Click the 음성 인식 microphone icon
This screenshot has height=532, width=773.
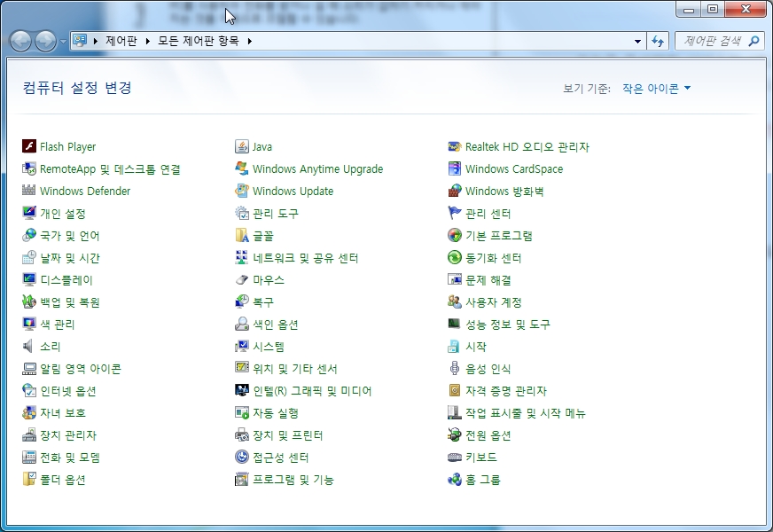[x=455, y=368]
